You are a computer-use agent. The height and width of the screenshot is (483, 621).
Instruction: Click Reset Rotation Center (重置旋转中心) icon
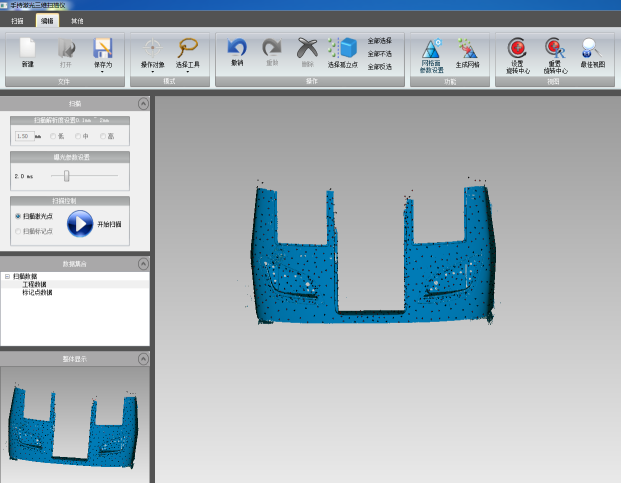[553, 48]
